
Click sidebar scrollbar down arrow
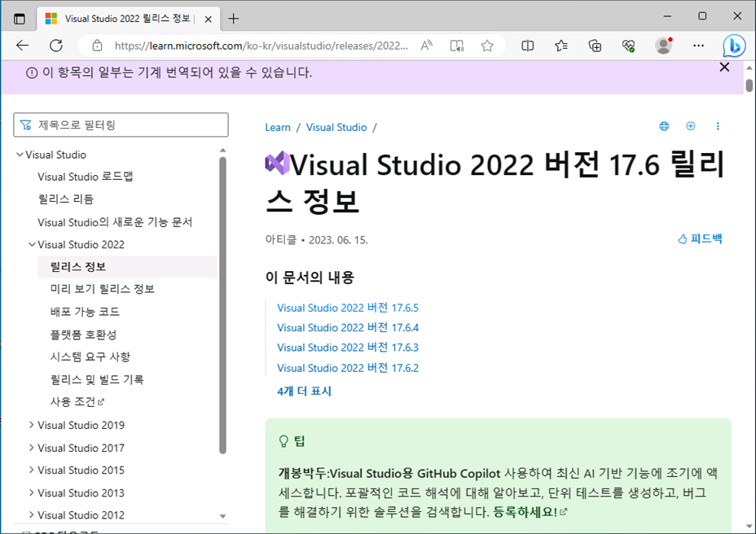(222, 516)
